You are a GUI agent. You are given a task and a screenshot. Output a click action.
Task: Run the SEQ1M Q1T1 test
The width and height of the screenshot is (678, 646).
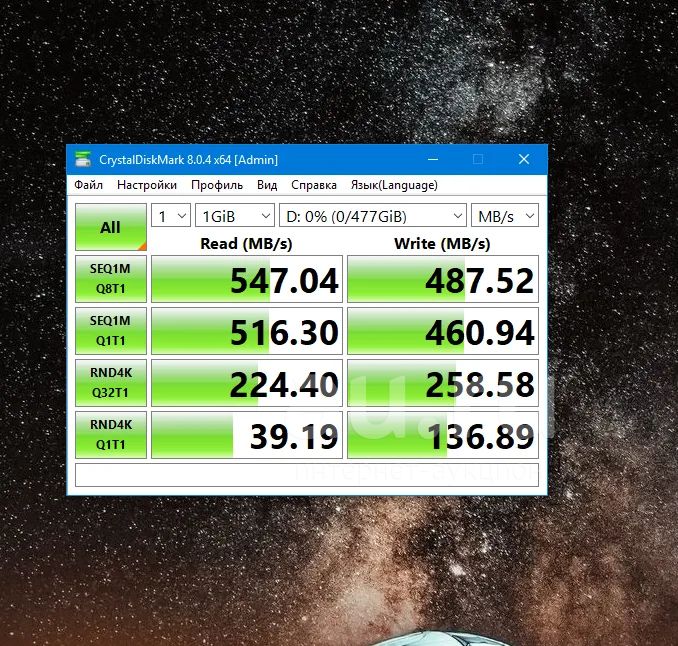[111, 331]
